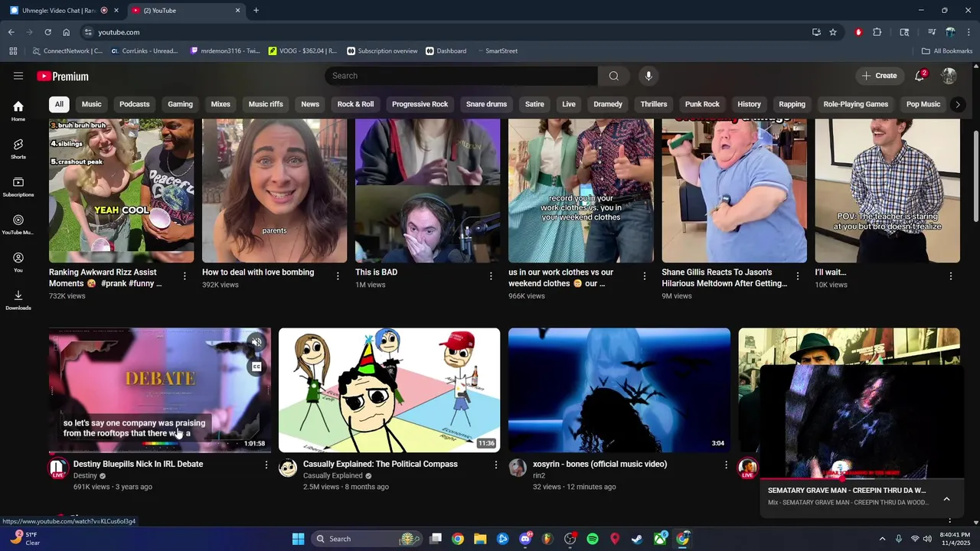
Task: Open options for xosyrin bones video
Action: (x=726, y=465)
